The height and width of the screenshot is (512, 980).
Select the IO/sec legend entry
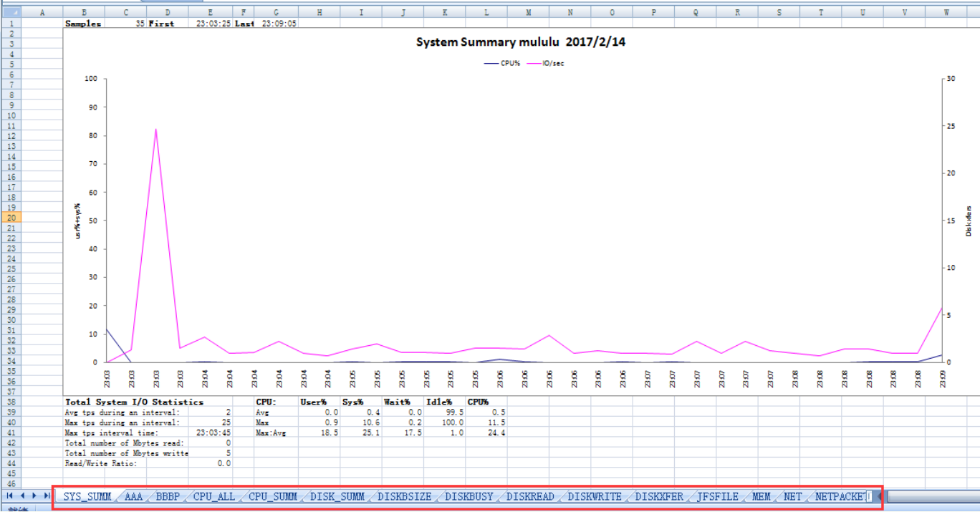[x=547, y=63]
